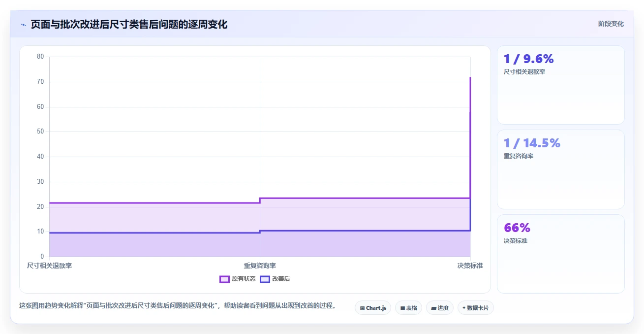This screenshot has height=334, width=644.
Task: Click the 1 / 9.6% value text
Action: [x=528, y=59]
